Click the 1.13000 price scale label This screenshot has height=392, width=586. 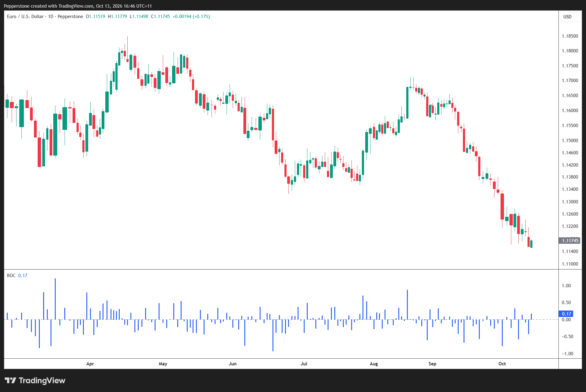tap(570, 202)
